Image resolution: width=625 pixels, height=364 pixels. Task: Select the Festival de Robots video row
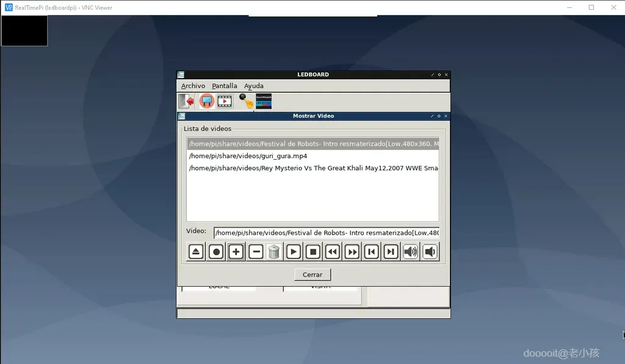tap(313, 144)
